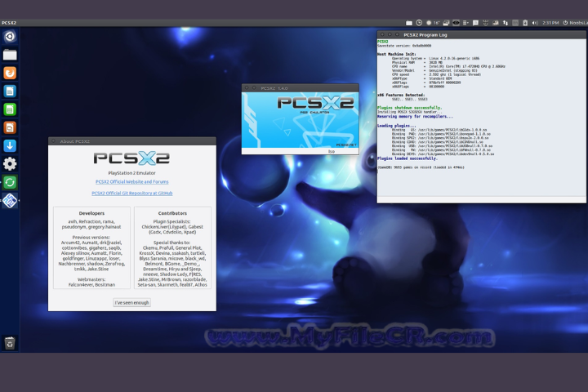Click 'Plugins loaded successfully.' log line

click(408, 158)
